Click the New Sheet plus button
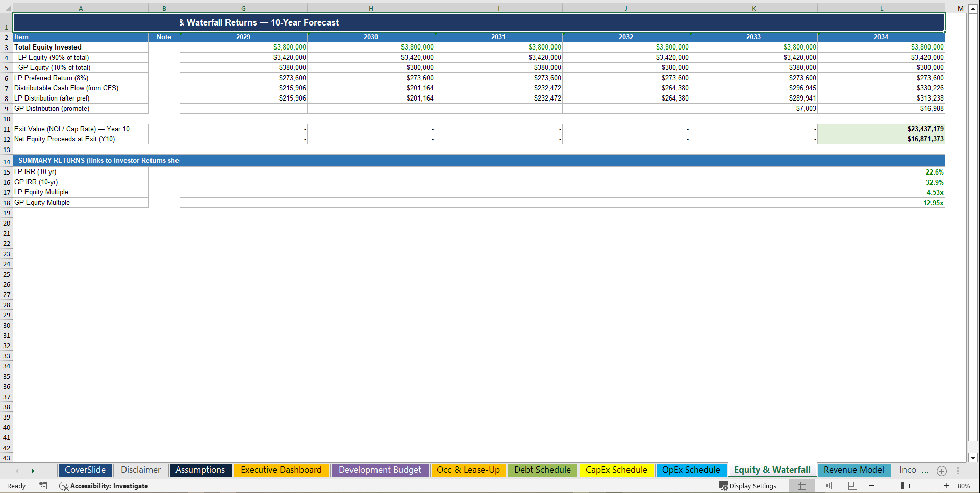 [x=942, y=471]
